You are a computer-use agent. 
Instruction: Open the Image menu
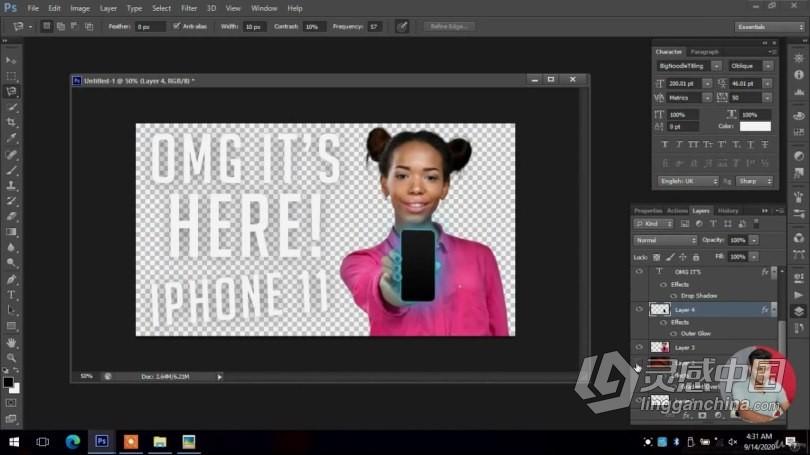click(x=80, y=8)
